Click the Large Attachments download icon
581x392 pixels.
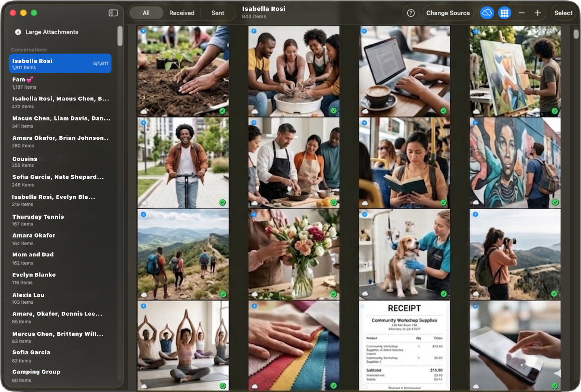17,32
